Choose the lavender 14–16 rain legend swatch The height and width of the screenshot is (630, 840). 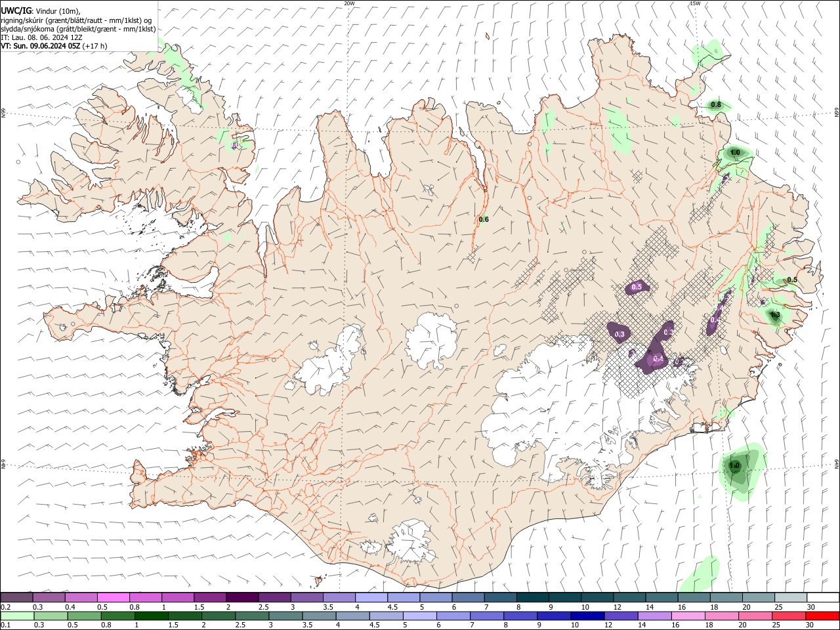654,616
